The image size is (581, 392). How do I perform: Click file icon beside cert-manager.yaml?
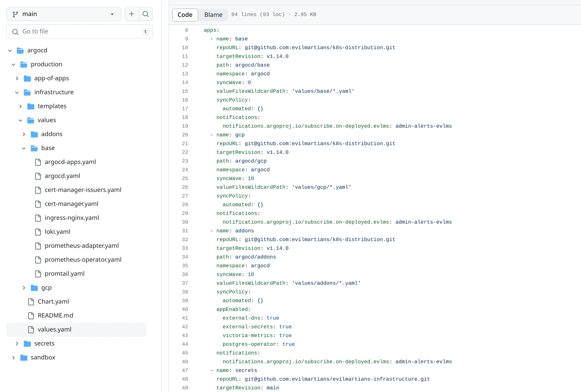(38, 204)
